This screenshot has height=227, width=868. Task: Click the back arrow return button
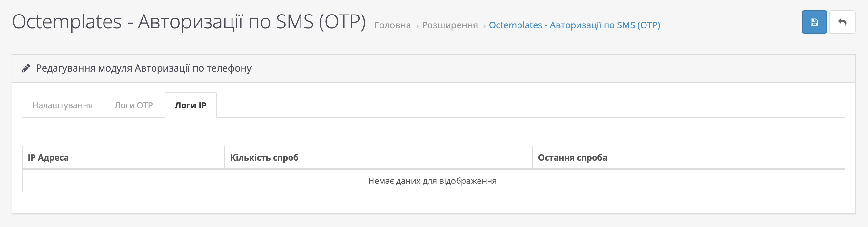842,22
